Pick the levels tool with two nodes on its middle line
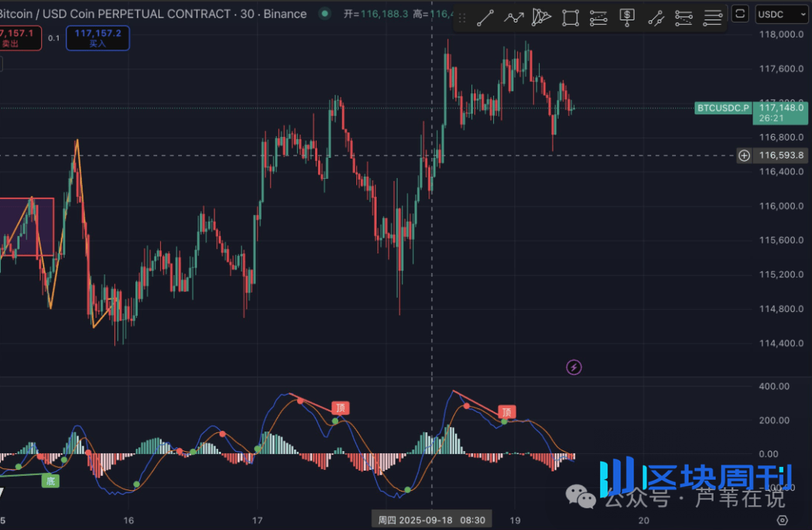 click(x=683, y=18)
